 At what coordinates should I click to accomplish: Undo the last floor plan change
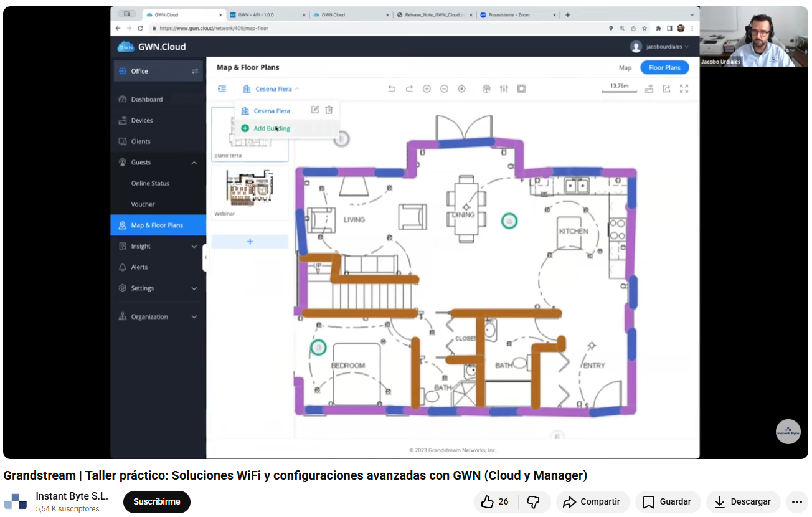pos(392,89)
